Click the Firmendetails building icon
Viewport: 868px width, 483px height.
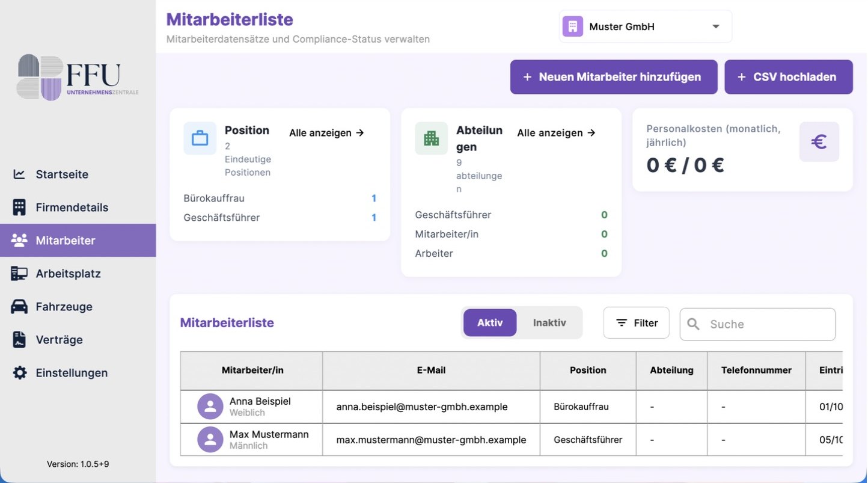(x=19, y=208)
